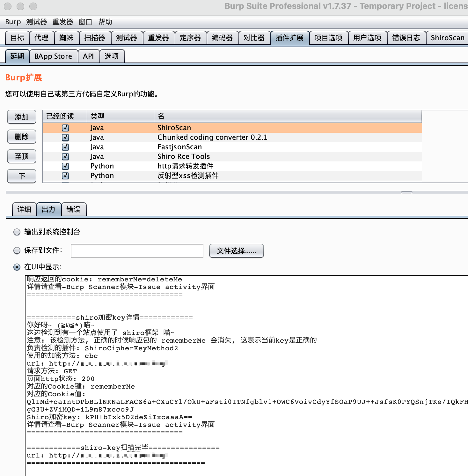Click the 请求方法: GET output line
This screenshot has width=468, height=476.
tap(52, 371)
